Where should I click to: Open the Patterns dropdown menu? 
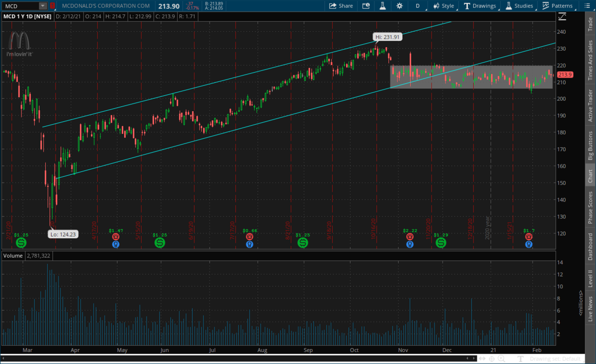(x=558, y=6)
